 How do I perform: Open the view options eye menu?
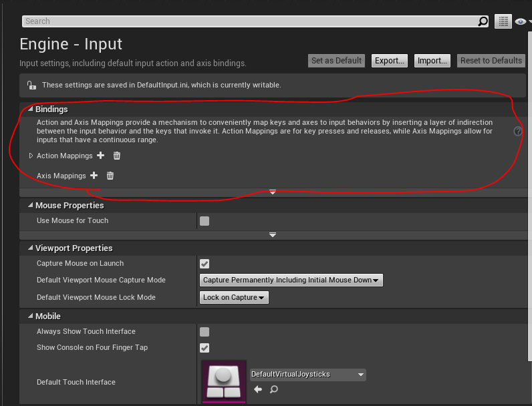521,21
